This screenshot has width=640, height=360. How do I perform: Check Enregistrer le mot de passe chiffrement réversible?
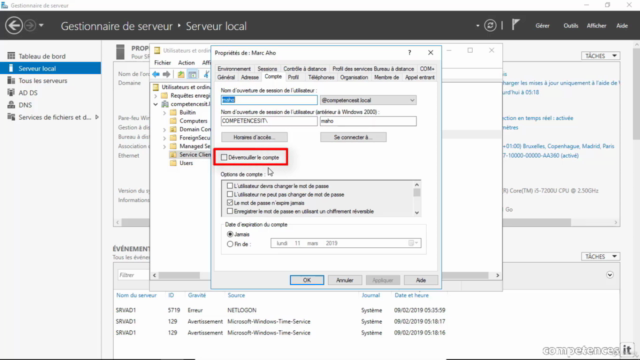point(230,211)
